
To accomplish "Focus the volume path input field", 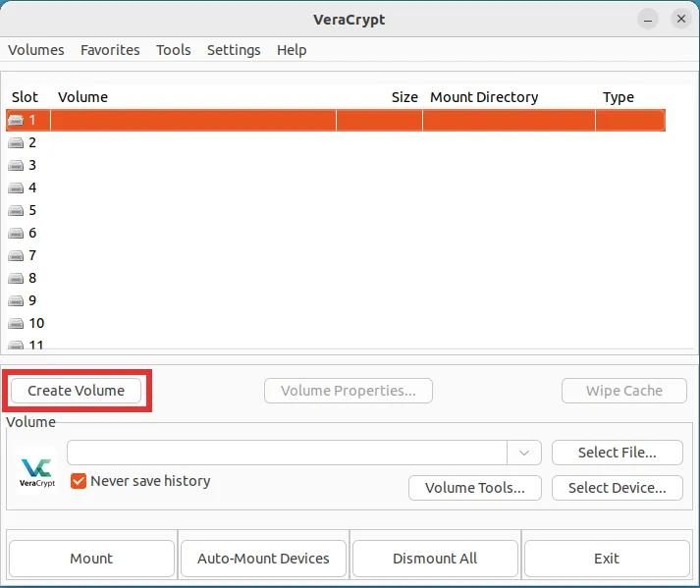I will click(287, 453).
